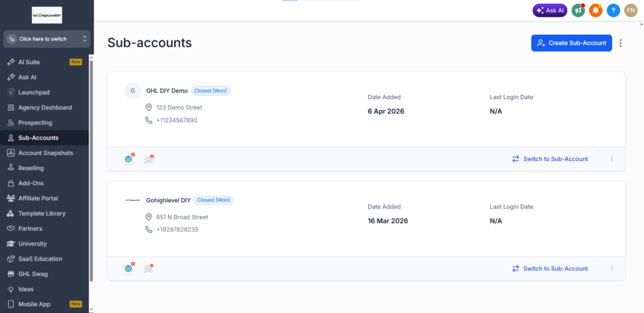Click the Add-Ons lock icon
Screen dimensions: 644x313
click(11, 183)
